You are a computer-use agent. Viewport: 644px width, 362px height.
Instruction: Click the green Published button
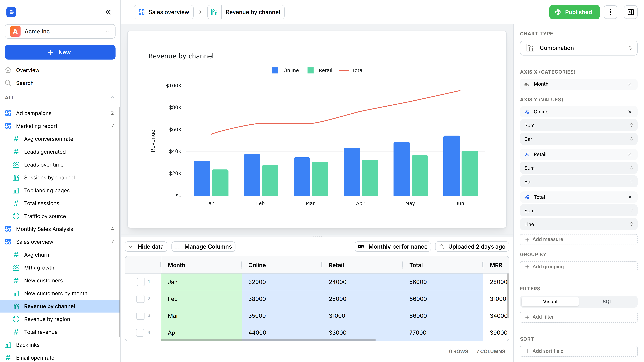tap(574, 12)
